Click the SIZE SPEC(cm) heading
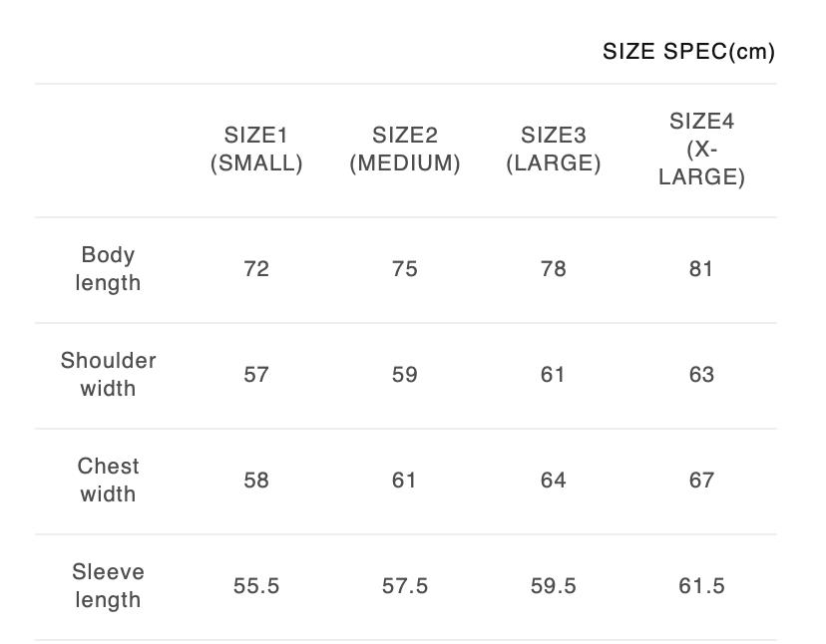The image size is (826, 644). coord(688,52)
